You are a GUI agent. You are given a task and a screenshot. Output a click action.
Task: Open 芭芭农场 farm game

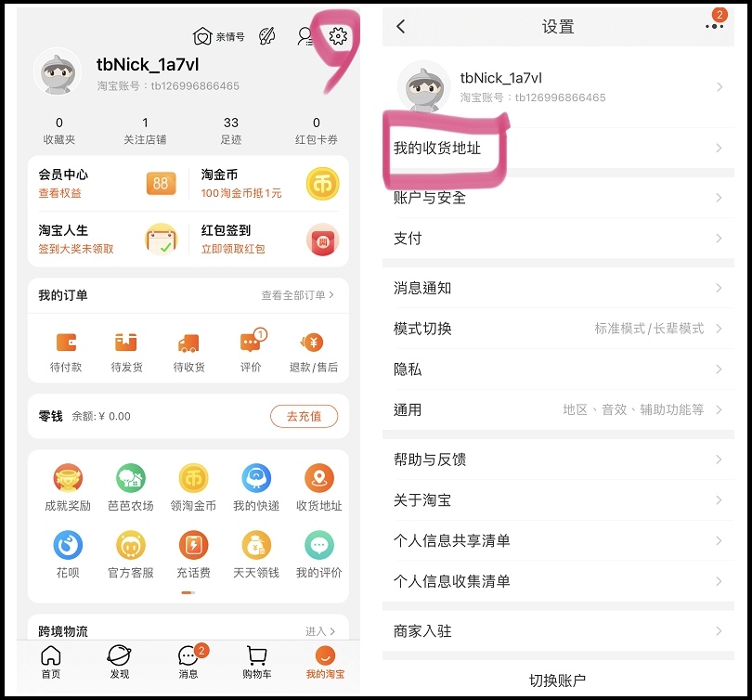point(131,487)
